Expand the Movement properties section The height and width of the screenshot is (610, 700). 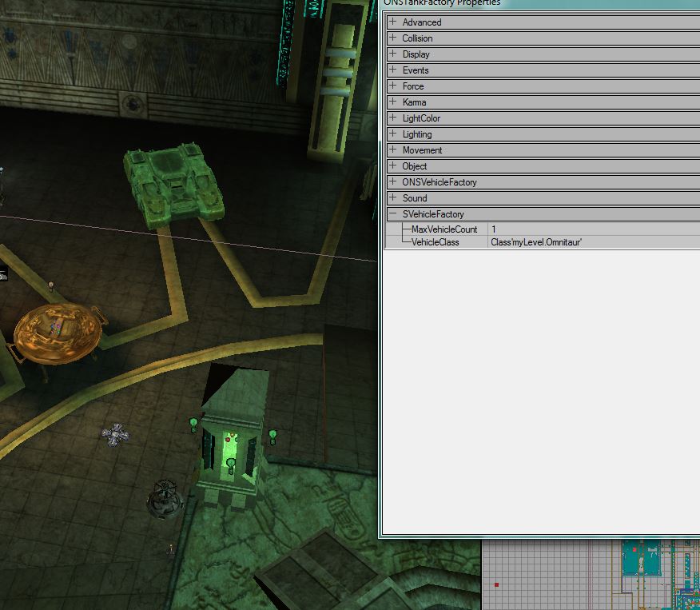[392, 150]
